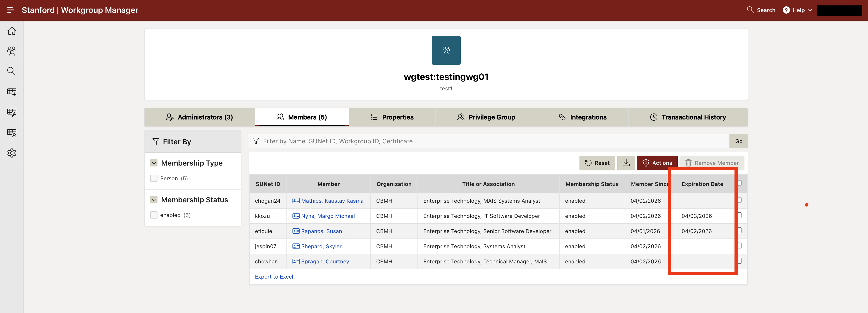The height and width of the screenshot is (313, 868).
Task: Select the checkbox on the chogan24 row
Action: point(740,200)
